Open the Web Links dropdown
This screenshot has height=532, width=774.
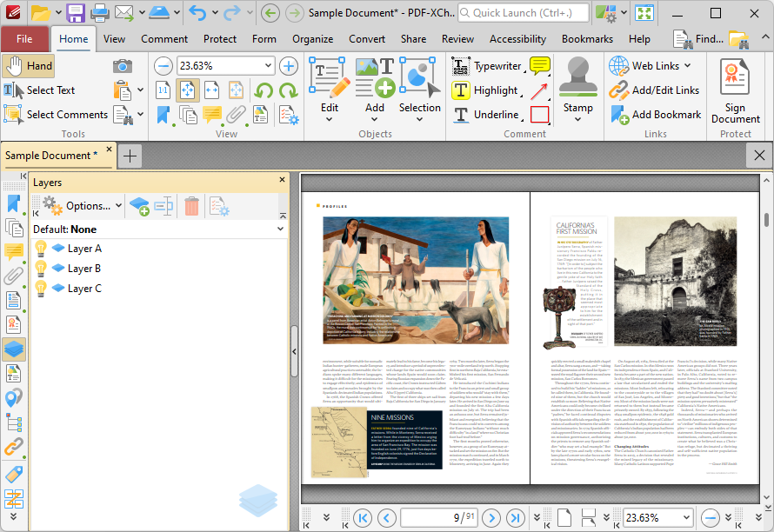(651, 66)
